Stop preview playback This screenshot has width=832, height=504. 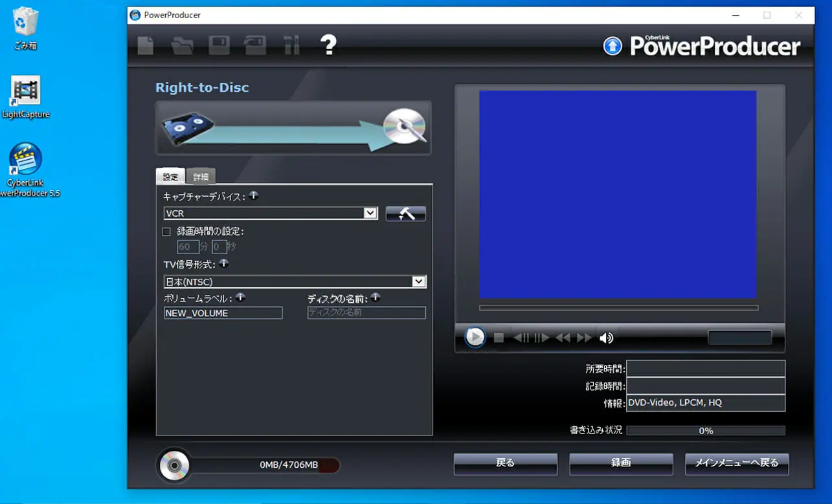coord(499,338)
